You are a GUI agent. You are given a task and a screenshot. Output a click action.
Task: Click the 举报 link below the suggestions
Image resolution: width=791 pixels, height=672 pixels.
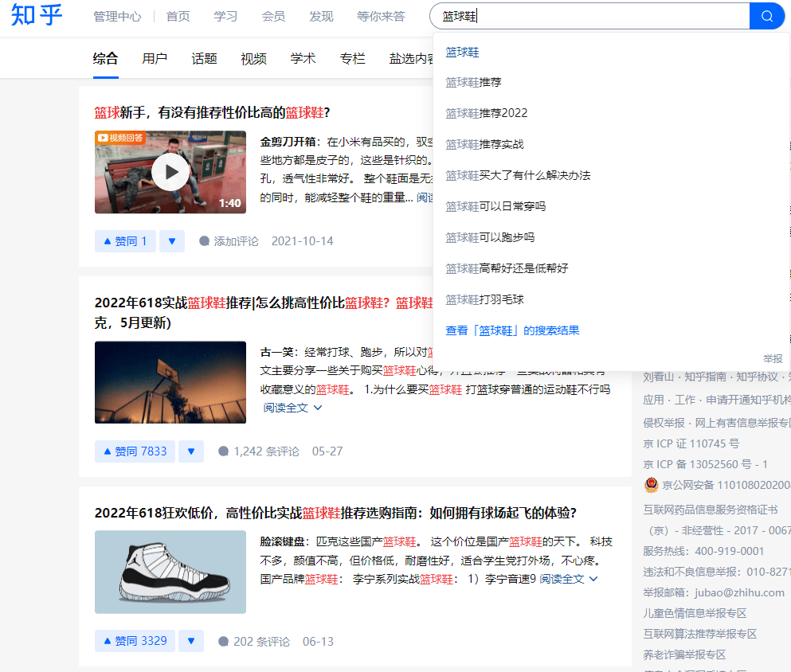(772, 358)
